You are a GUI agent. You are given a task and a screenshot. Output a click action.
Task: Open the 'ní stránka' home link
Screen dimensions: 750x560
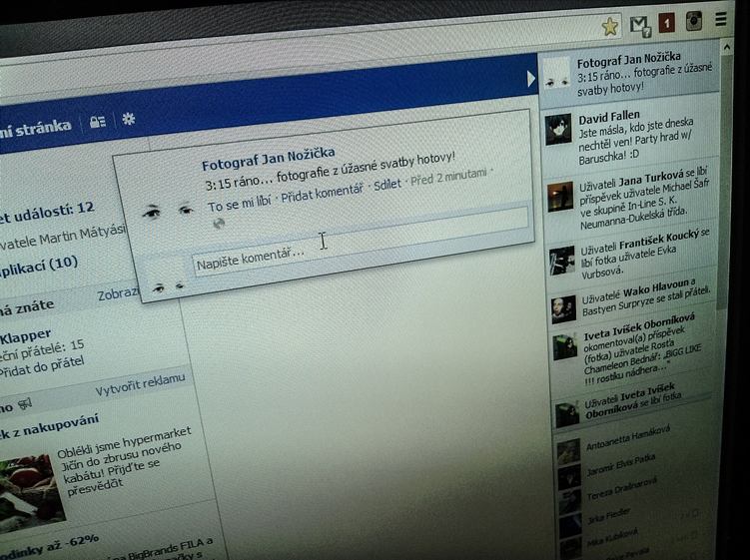(x=35, y=128)
